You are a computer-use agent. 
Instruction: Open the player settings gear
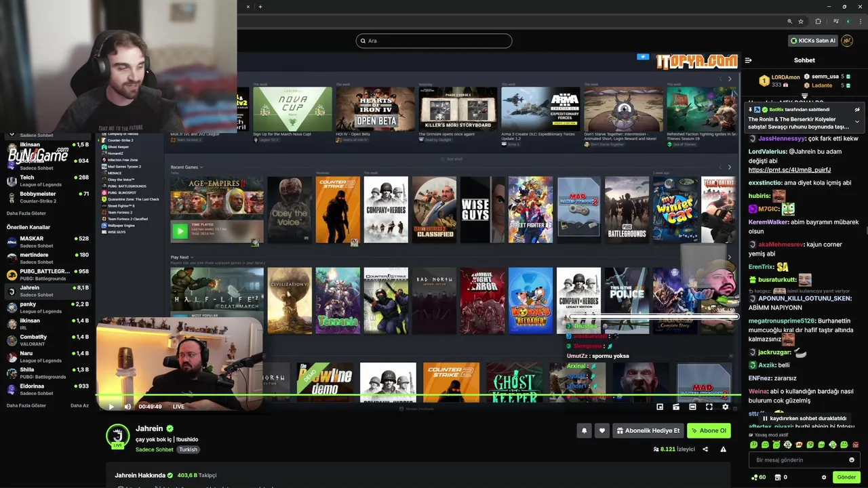click(x=725, y=407)
